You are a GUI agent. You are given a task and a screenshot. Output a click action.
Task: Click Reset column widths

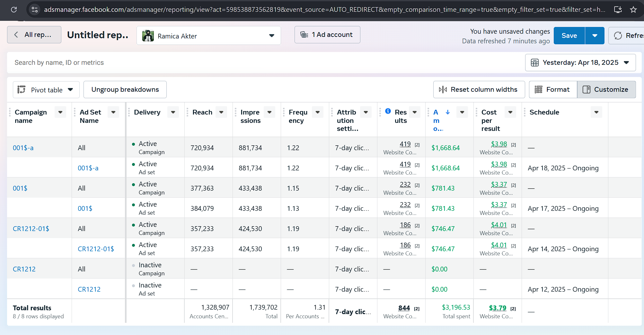[479, 90]
